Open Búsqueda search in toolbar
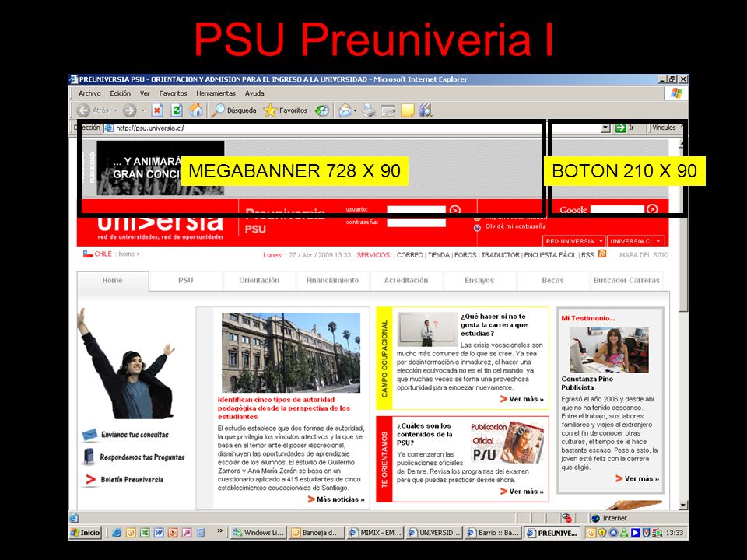Image resolution: width=747 pixels, height=560 pixels. click(x=234, y=110)
